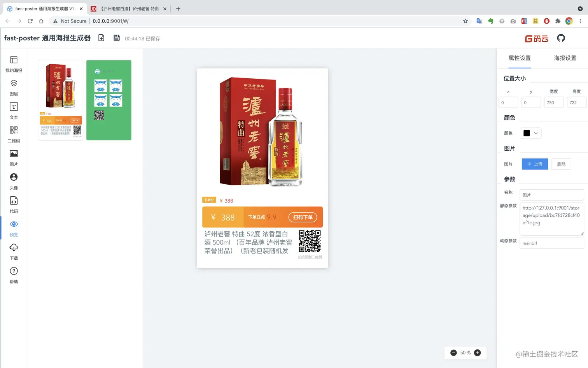Screen dimensions: 588x368
Task: Click the 上传 (Upload) image button
Action: (x=535, y=164)
